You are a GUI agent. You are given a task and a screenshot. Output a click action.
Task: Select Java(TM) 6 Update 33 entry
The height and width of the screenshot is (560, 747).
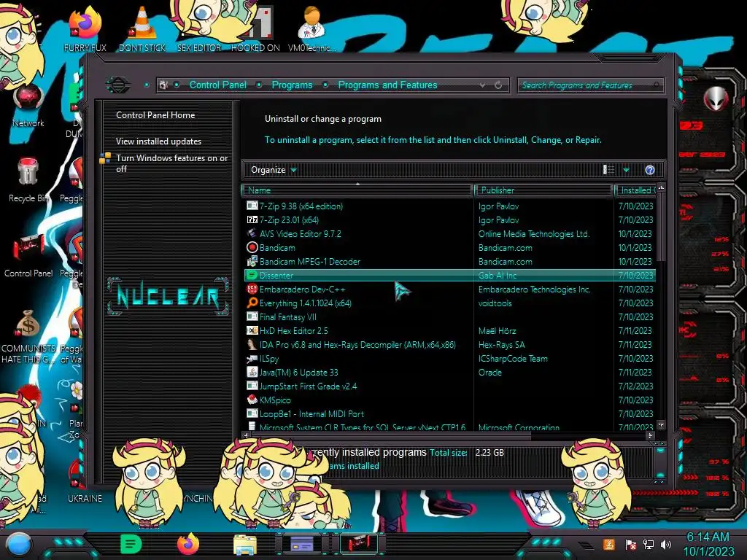(450, 373)
